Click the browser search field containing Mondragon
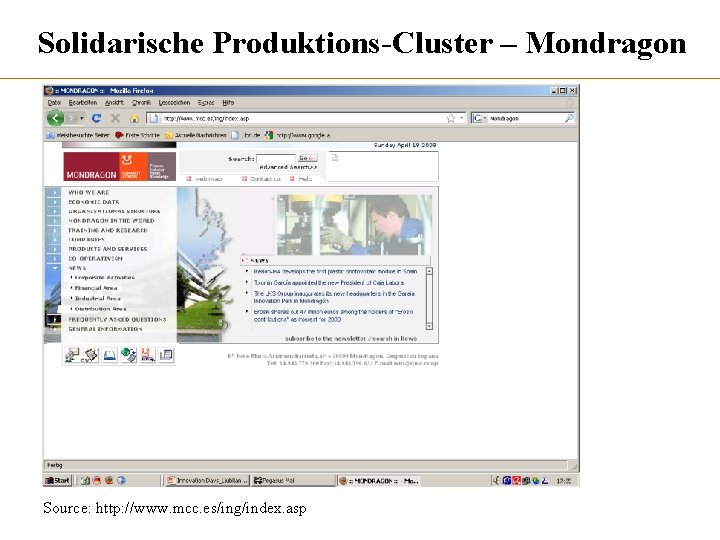720x540 pixels. pyautogui.click(x=526, y=118)
